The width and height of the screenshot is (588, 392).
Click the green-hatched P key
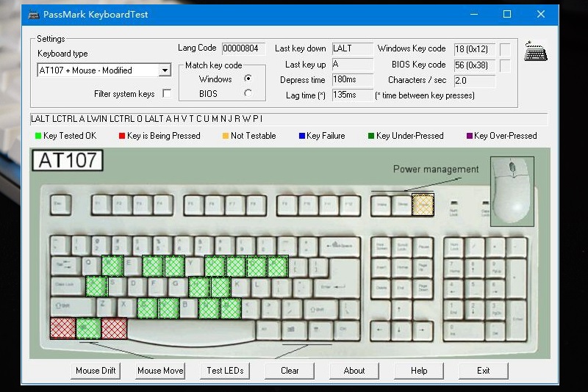[x=278, y=266]
